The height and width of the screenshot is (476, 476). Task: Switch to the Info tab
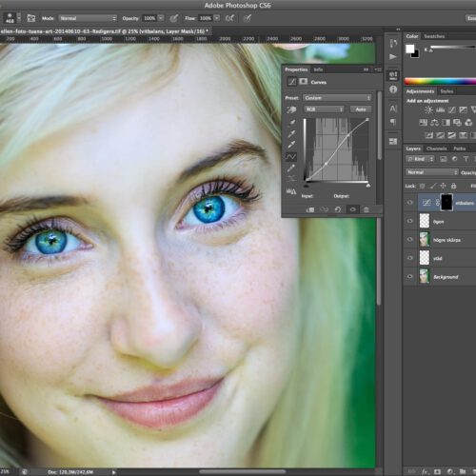point(318,69)
